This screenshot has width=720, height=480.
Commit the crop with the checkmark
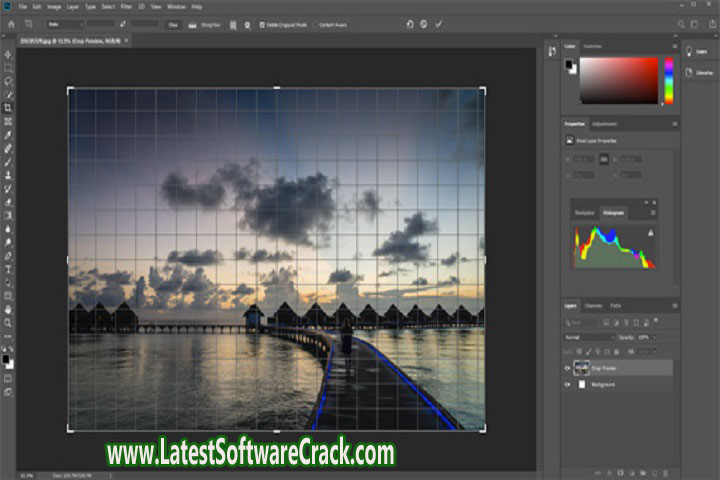point(439,24)
